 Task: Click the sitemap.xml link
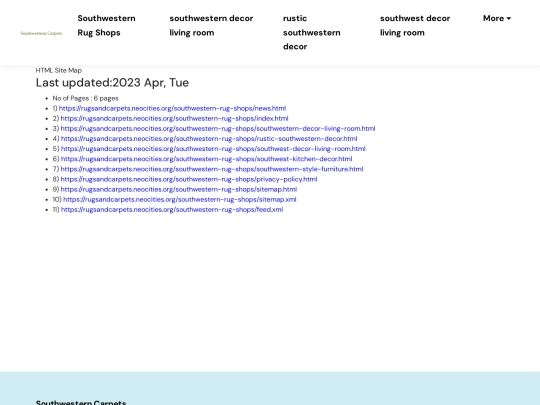179,199
